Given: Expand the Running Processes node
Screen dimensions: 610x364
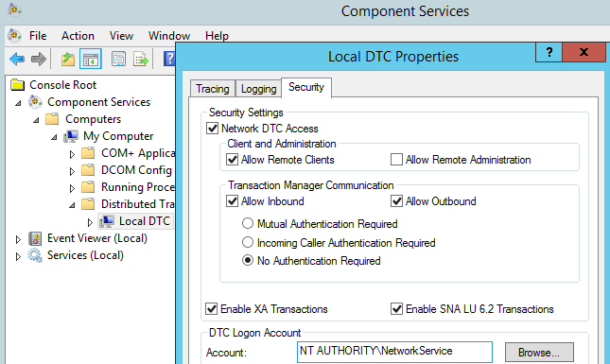Looking at the screenshot, I should coord(72,188).
